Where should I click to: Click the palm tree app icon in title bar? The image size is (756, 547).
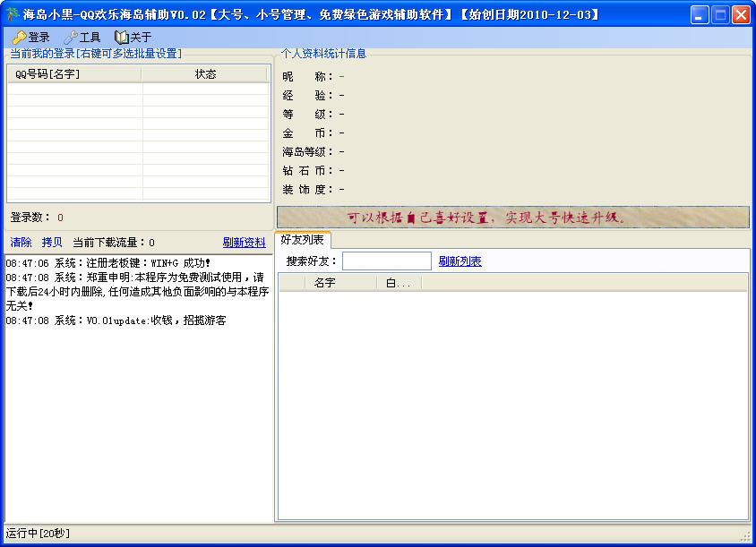coord(12,14)
